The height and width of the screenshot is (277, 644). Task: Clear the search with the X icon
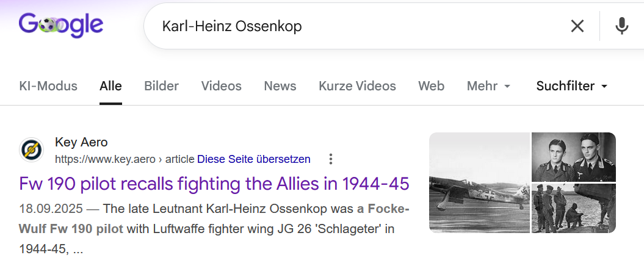(x=577, y=26)
